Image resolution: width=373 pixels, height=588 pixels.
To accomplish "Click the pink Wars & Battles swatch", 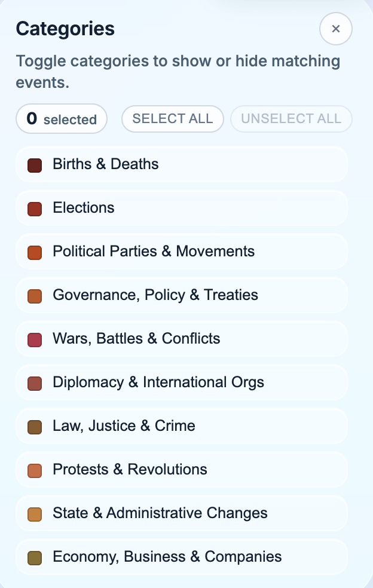I will coord(35,339).
